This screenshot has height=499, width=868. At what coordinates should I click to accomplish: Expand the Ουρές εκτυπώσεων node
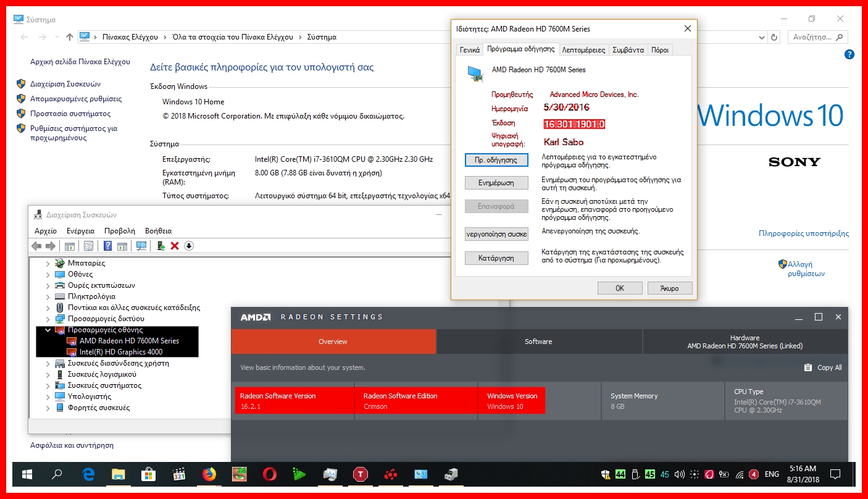(x=48, y=285)
